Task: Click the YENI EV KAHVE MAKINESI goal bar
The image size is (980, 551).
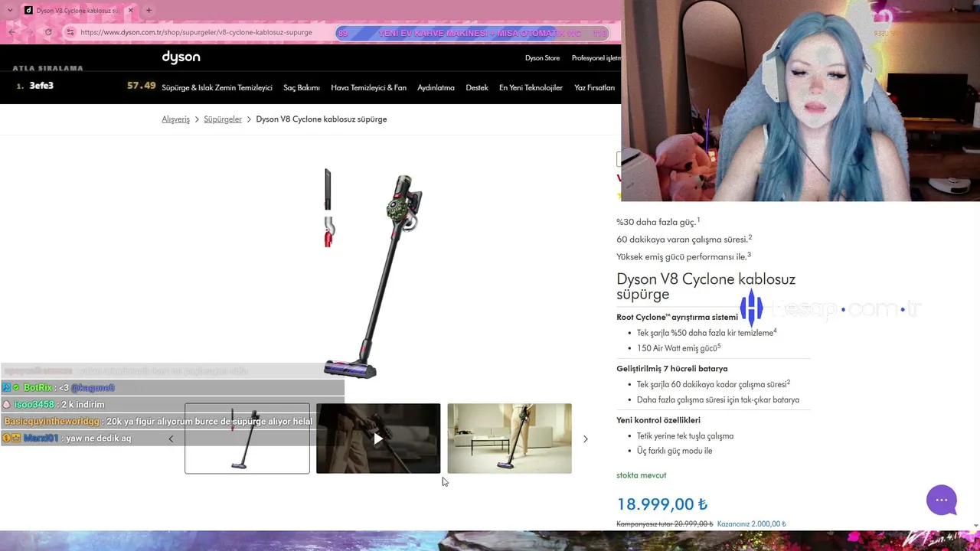Action: tap(473, 33)
